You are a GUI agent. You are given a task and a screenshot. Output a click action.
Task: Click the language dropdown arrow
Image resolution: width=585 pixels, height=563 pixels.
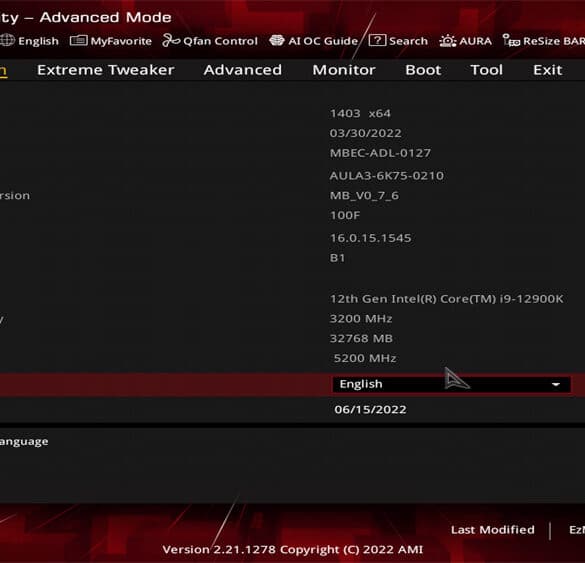coord(556,385)
